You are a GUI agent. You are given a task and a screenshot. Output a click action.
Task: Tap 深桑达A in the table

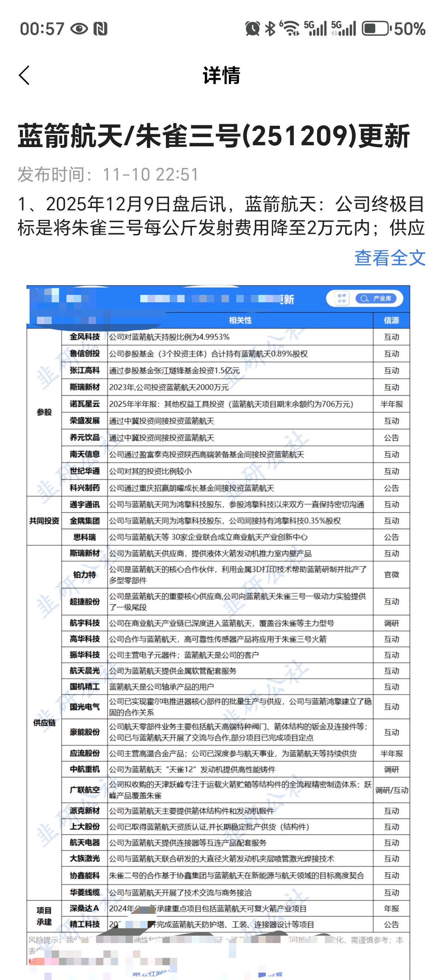(x=85, y=908)
